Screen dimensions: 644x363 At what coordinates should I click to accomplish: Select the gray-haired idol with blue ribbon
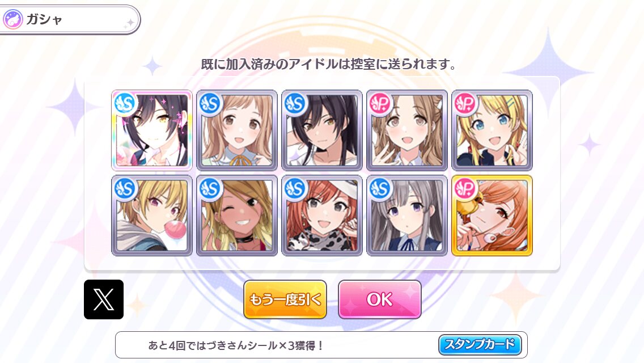(x=407, y=216)
